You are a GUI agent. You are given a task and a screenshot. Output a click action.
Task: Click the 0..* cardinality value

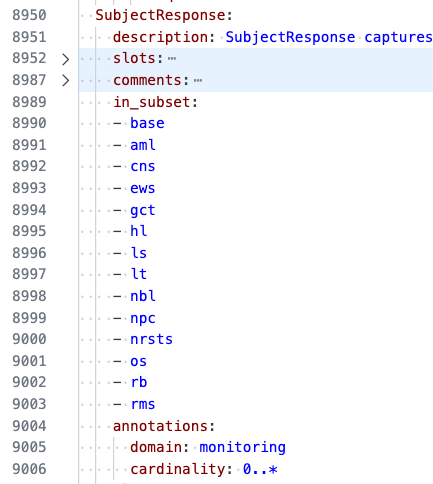click(260, 469)
